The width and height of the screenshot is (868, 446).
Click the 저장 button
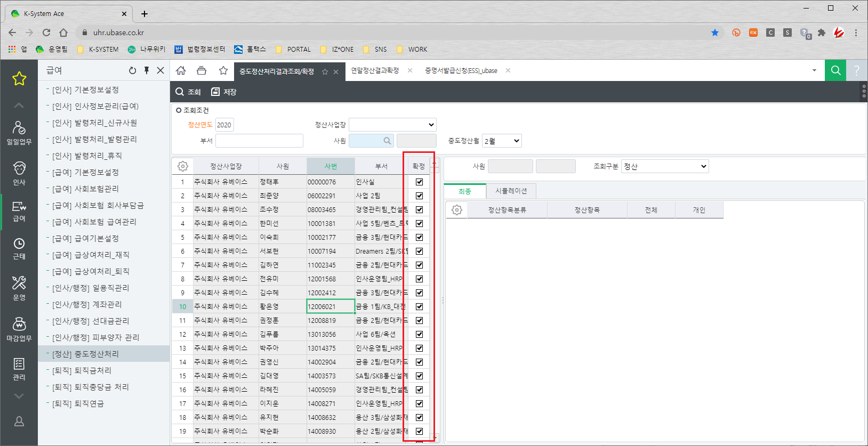point(224,92)
